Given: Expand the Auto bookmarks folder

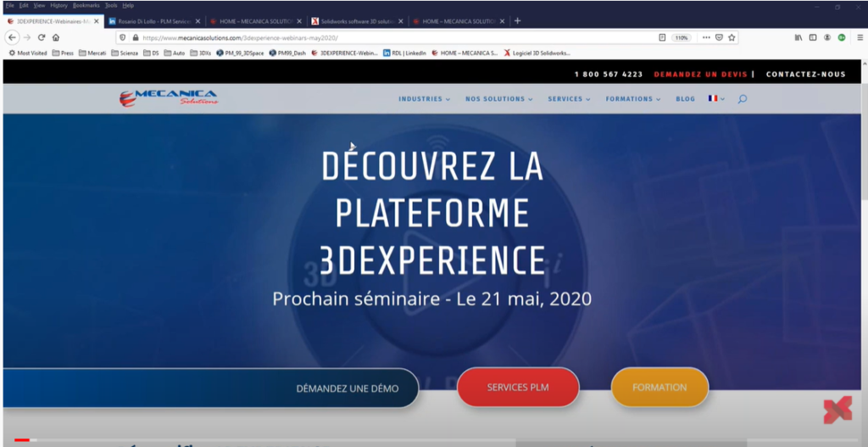Looking at the screenshot, I should pos(175,53).
